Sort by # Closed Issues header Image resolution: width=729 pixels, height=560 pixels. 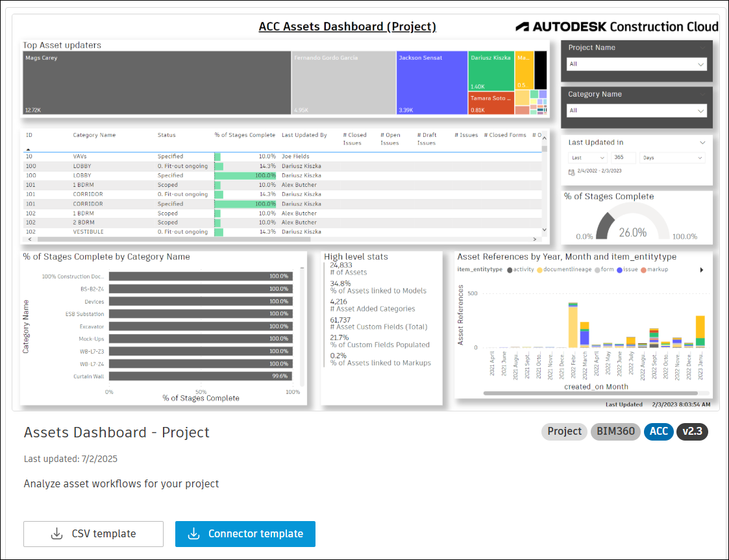[x=354, y=139]
